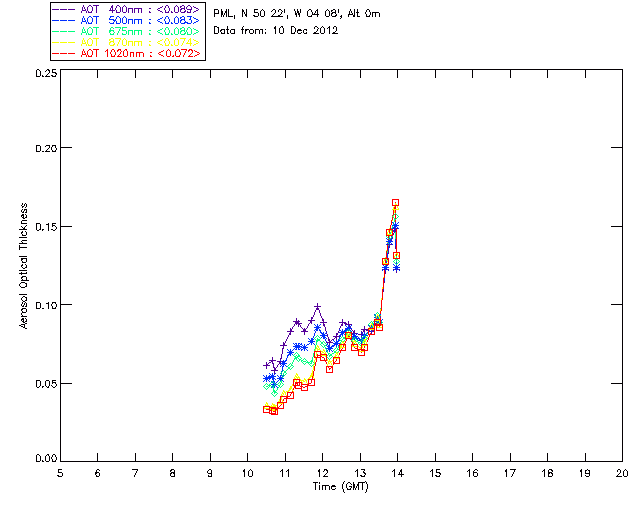Click the 0.15 y-axis tick label
This screenshot has width=640, height=512.
pos(46,227)
